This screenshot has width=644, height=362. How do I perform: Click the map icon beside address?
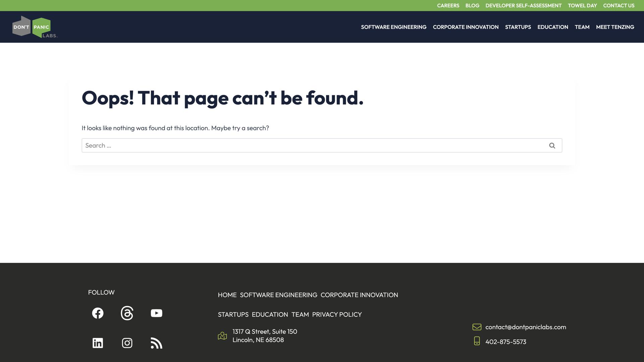tap(222, 336)
